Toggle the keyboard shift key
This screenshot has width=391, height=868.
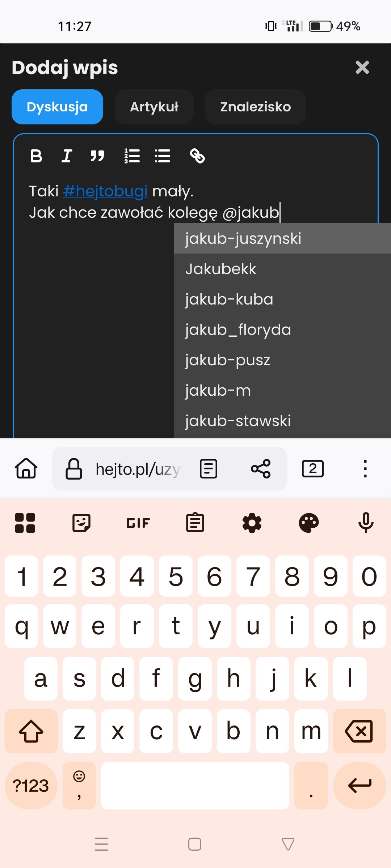(31, 731)
